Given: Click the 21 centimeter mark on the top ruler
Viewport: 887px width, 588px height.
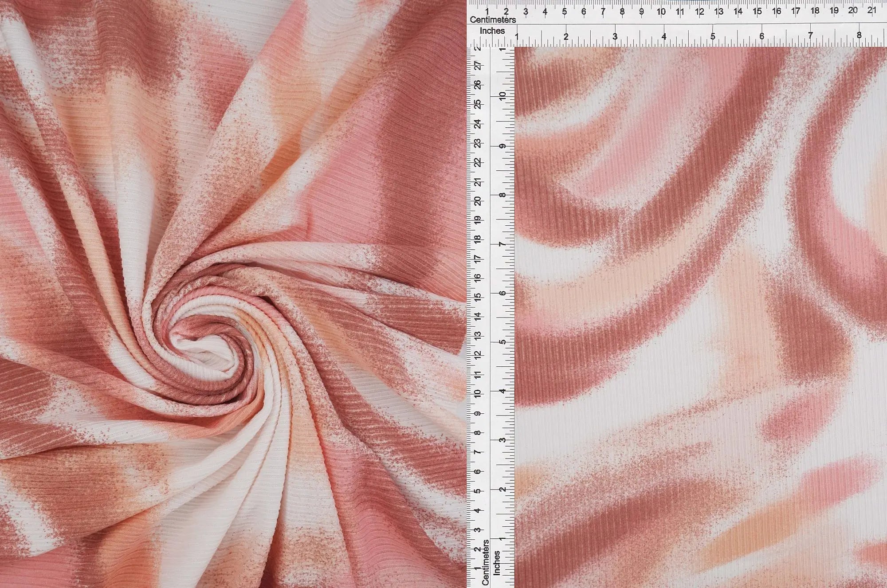Looking at the screenshot, I should click(871, 10).
